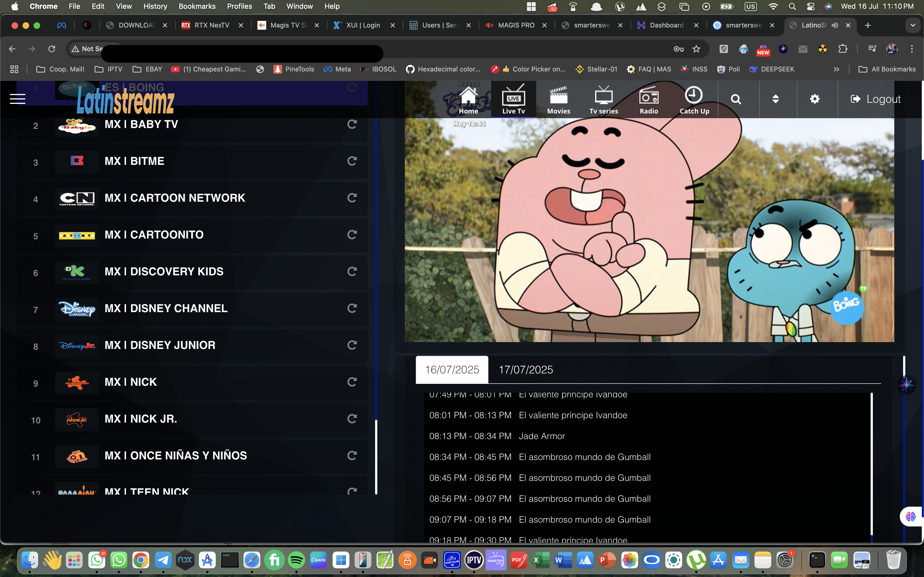This screenshot has width=924, height=577.
Task: Mute the LatinoSt tab audio
Action: click(835, 25)
